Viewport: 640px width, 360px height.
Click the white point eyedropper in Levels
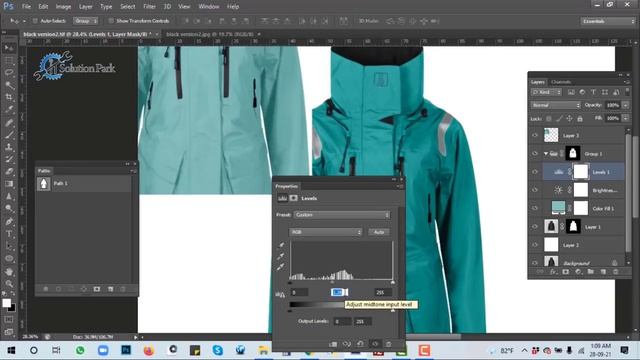coord(281,267)
